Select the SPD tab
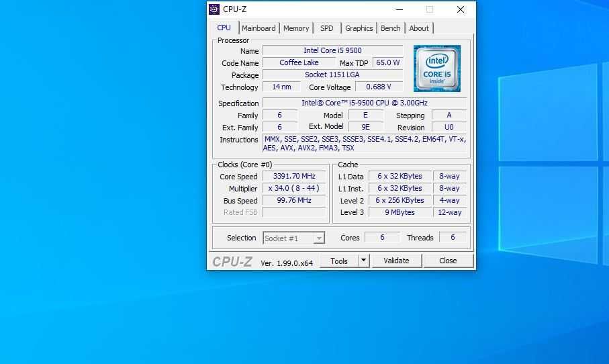This screenshot has width=609, height=364. click(x=326, y=28)
